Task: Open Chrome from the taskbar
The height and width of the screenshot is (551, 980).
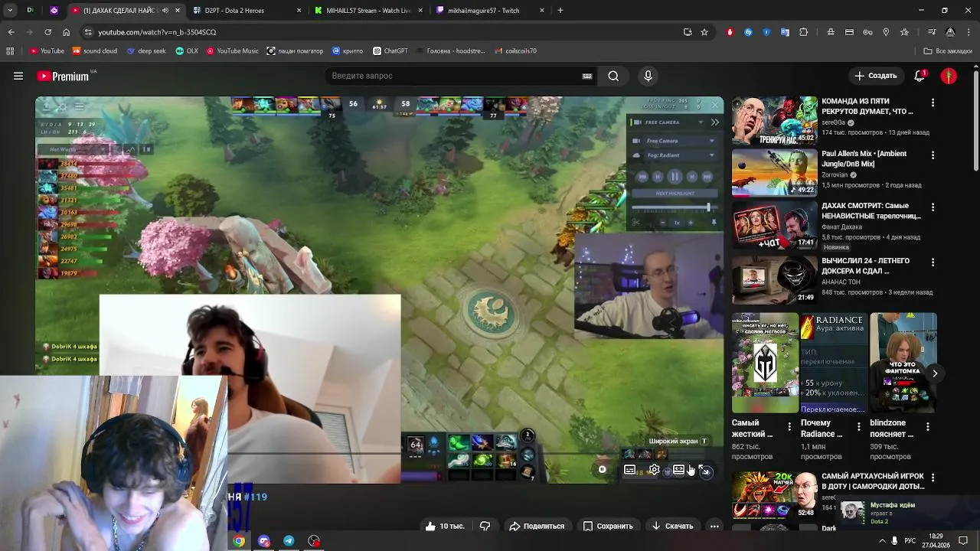Action: click(239, 541)
